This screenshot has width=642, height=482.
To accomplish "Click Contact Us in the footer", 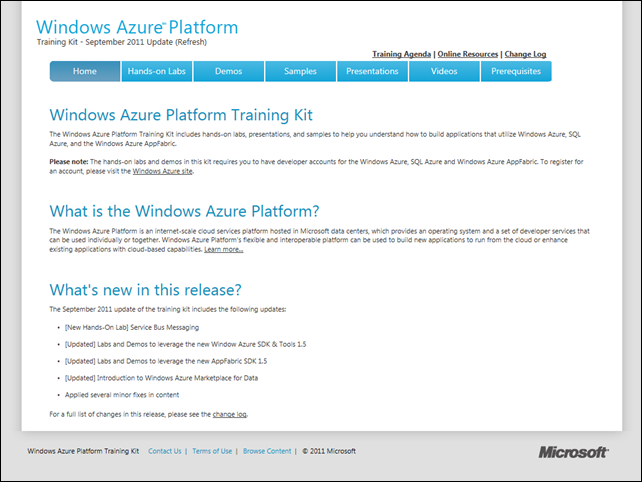I will point(165,451).
